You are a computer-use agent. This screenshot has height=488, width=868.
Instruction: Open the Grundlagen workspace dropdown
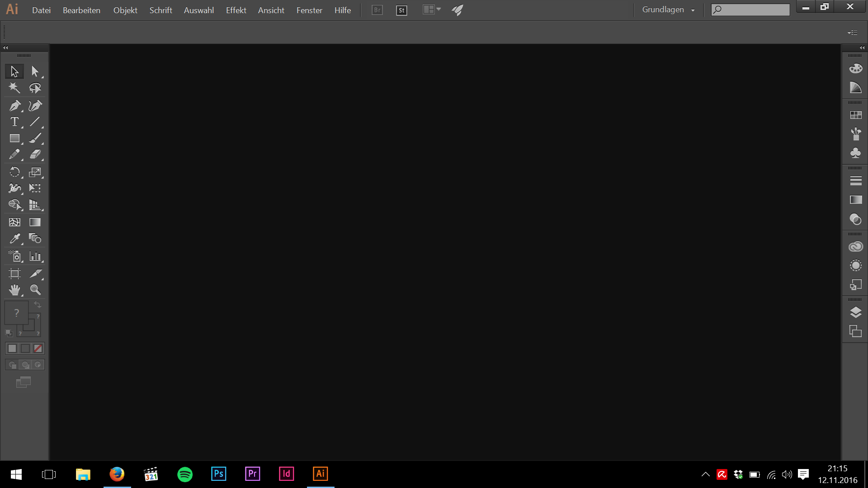[668, 10]
